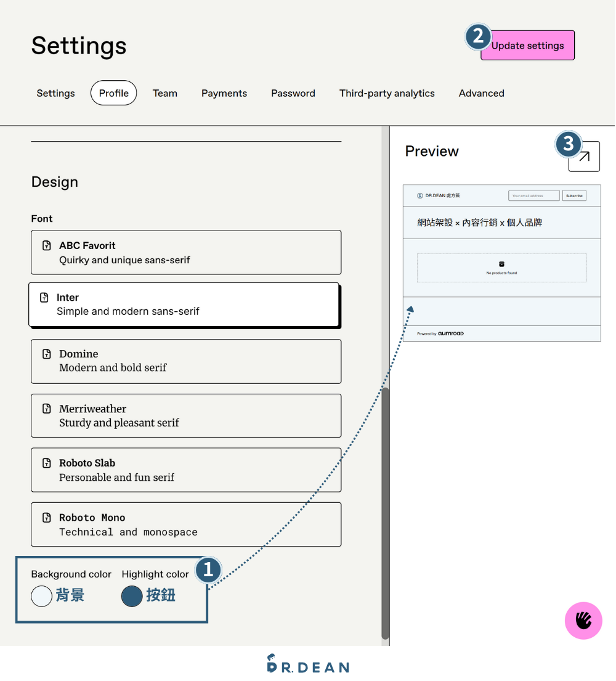Click the Update settings button
616x681 pixels.
(x=528, y=46)
